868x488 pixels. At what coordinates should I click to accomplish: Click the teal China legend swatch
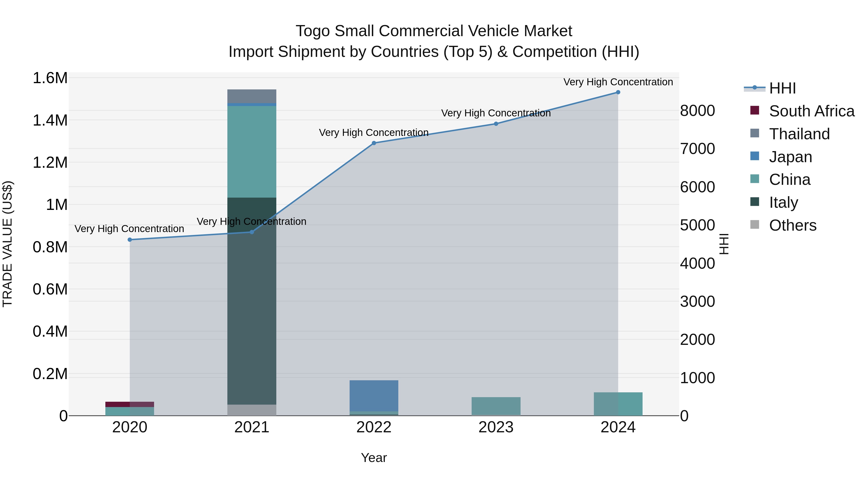[755, 179]
